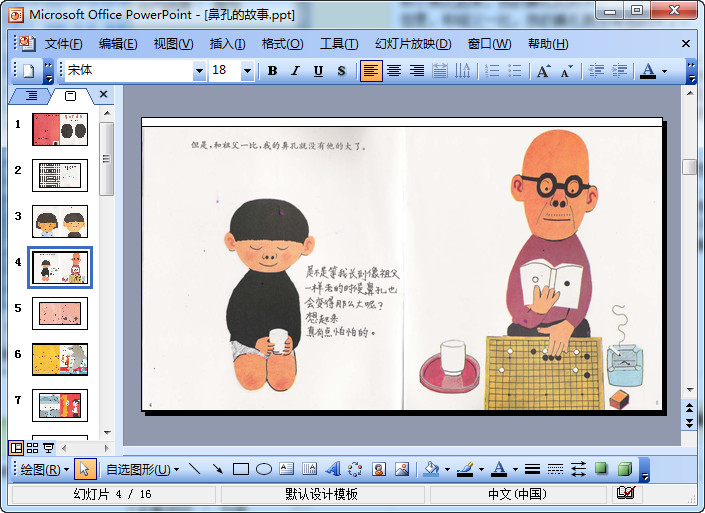
Task: Switch to Slide Sorter view
Action: (32, 448)
